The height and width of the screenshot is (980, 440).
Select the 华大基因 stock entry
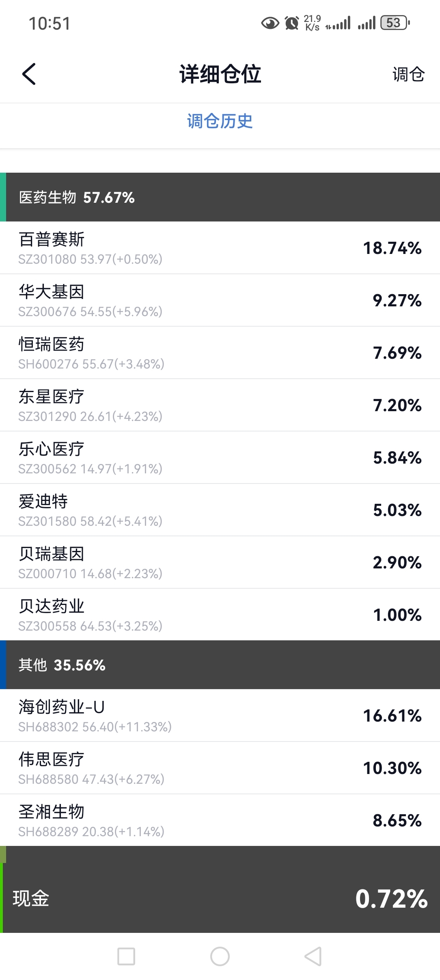click(x=220, y=300)
